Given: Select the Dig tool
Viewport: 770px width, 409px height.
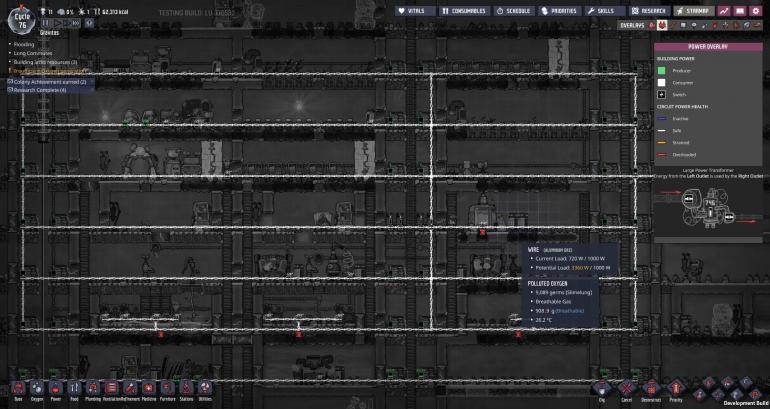Looking at the screenshot, I should (602, 390).
